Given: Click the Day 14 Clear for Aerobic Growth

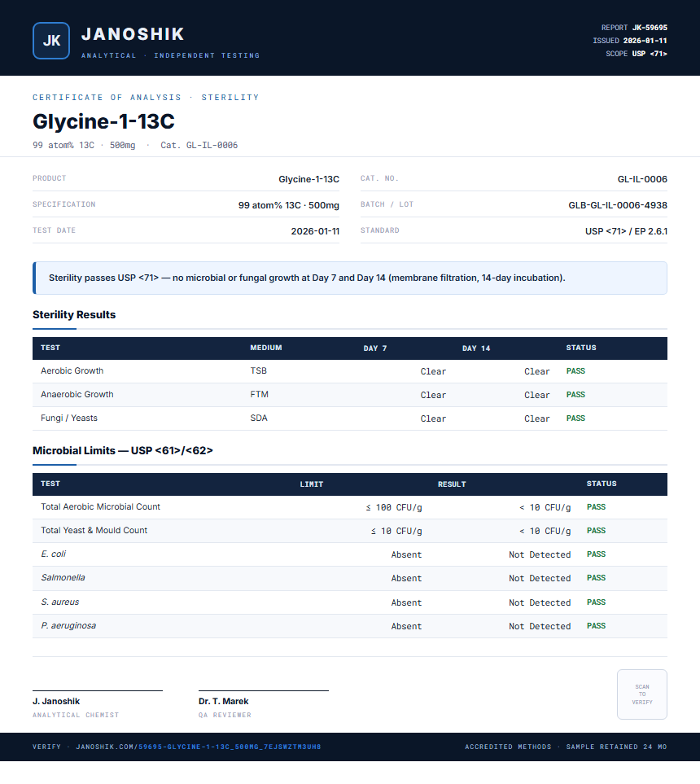Looking at the screenshot, I should [537, 371].
